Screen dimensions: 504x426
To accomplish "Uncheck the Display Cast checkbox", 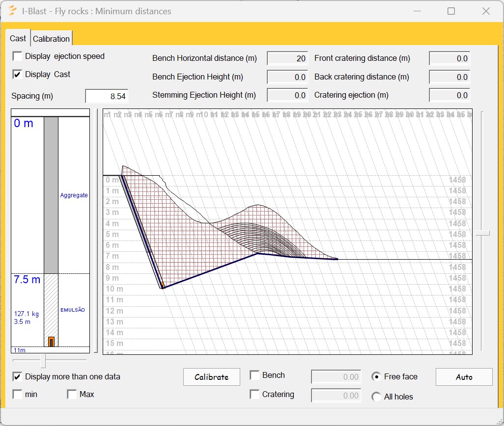I will (x=18, y=75).
